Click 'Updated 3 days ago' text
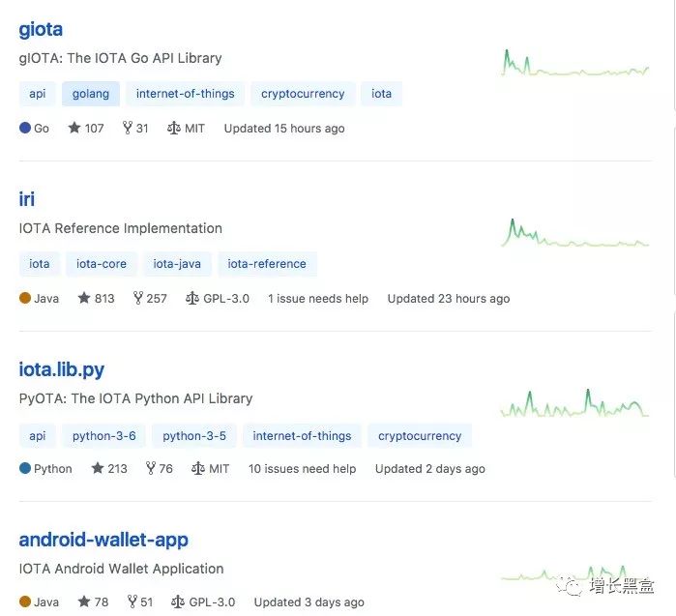 point(309,601)
